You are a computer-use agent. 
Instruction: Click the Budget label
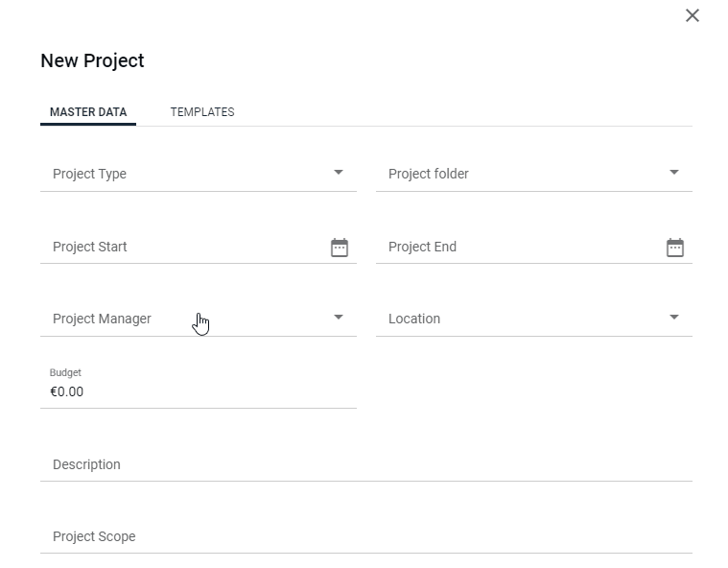point(65,372)
